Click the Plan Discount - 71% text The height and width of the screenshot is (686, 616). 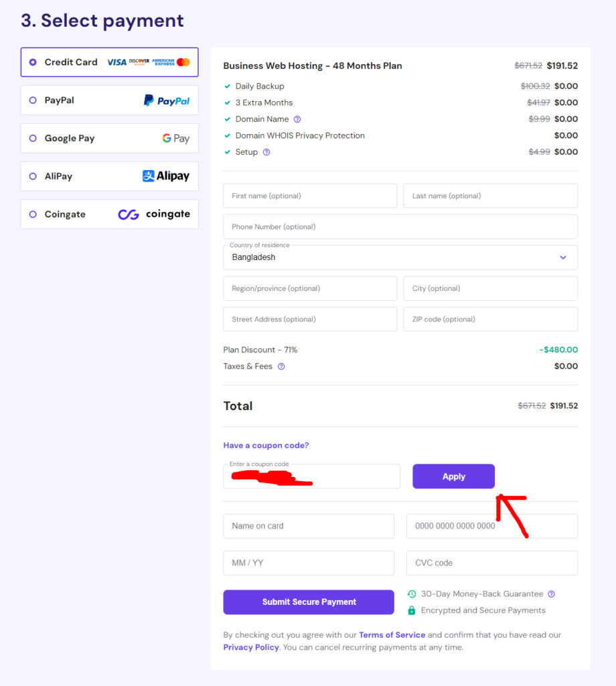coord(260,350)
